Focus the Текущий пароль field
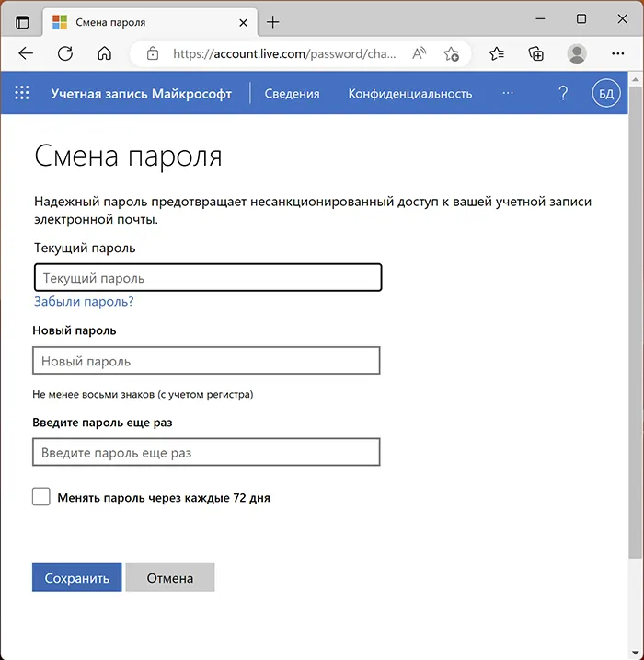Screen dimensions: 644x660 (208, 277)
